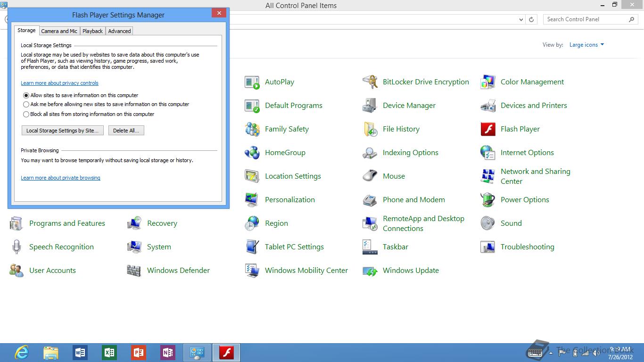The height and width of the screenshot is (362, 644).
Task: Launch Word from the taskbar
Action: 80,353
